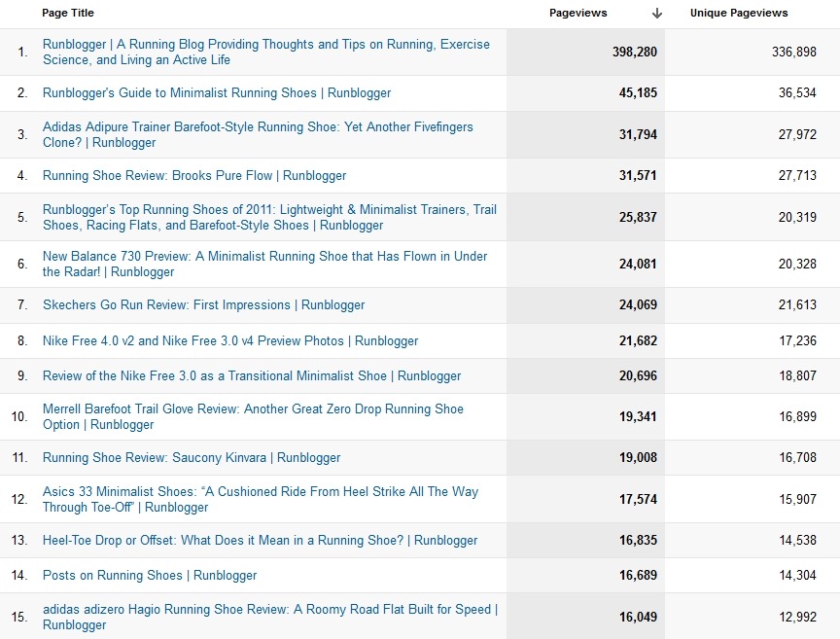The height and width of the screenshot is (639, 840).
Task: Select the pageviews value 20,696
Action: click(x=638, y=375)
